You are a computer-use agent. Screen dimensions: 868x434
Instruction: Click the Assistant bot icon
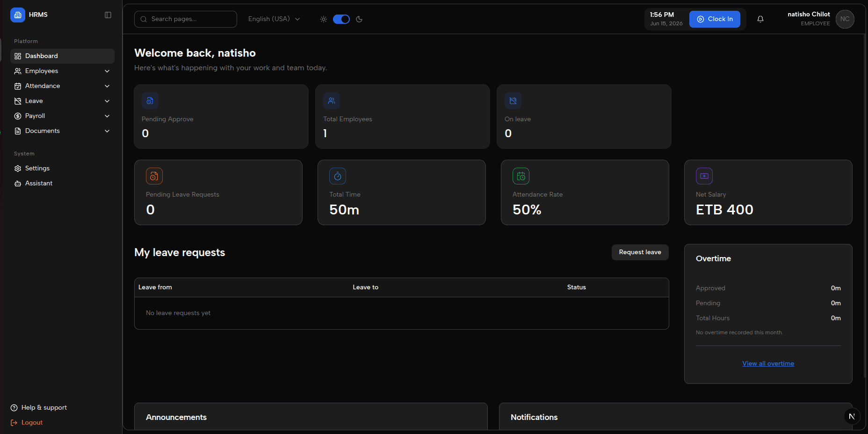tap(18, 184)
